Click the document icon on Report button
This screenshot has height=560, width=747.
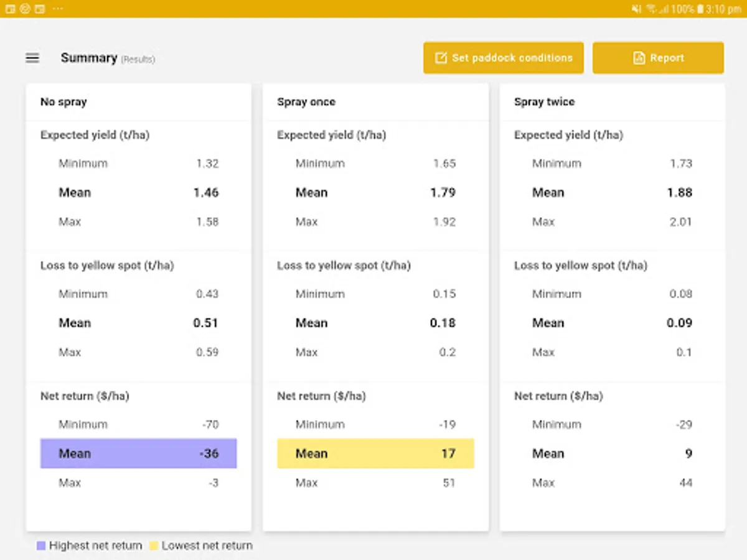pyautogui.click(x=639, y=58)
